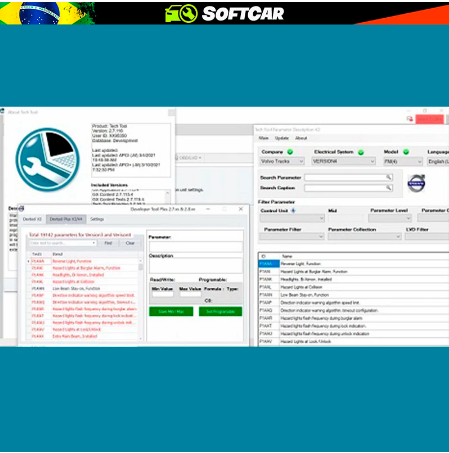Switch to the Devtool X2 tab
The height and width of the screenshot is (453, 449).
pos(32,219)
